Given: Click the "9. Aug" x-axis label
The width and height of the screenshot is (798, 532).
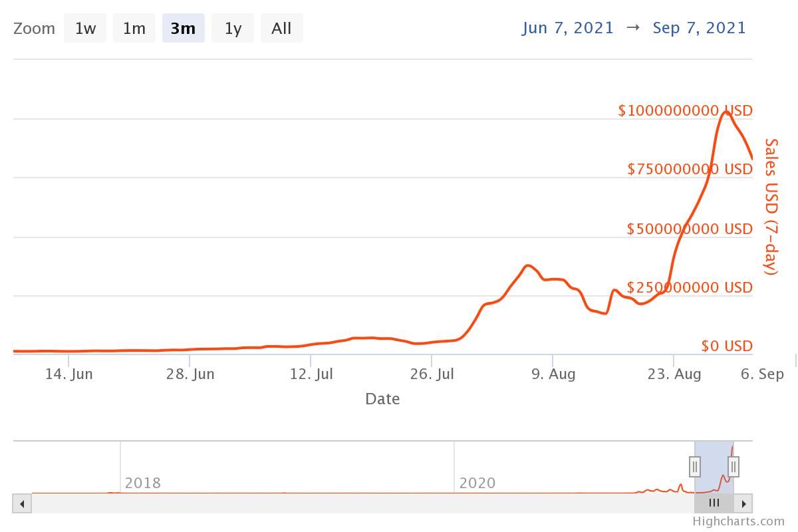Looking at the screenshot, I should [x=553, y=374].
